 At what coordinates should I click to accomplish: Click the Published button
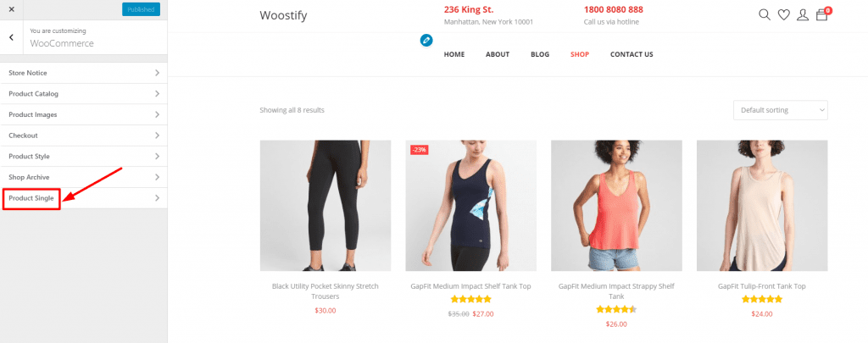(x=142, y=9)
